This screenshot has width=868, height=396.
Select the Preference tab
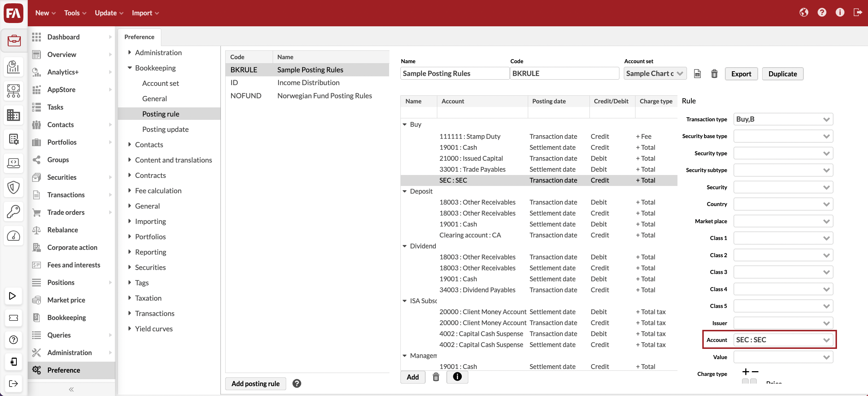tap(139, 37)
